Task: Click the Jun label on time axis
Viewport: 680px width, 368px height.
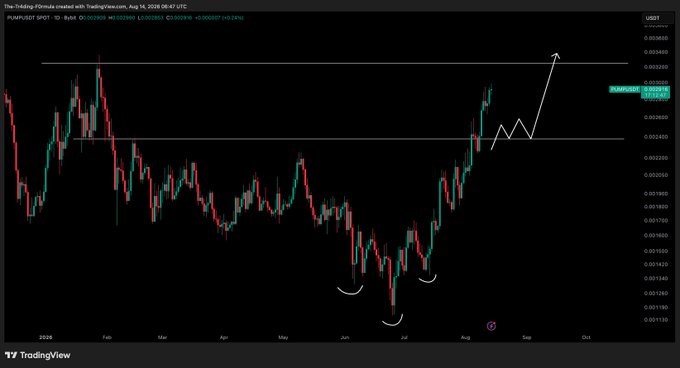Action: [345, 337]
